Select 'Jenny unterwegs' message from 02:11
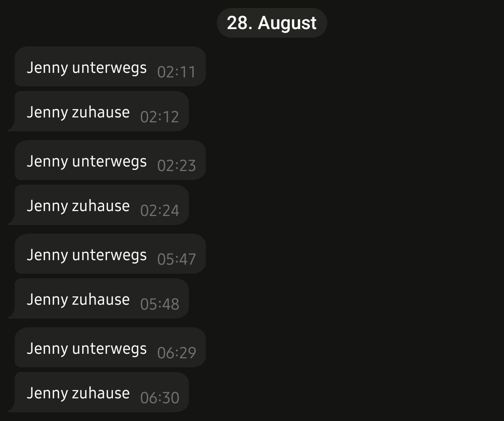 click(110, 66)
